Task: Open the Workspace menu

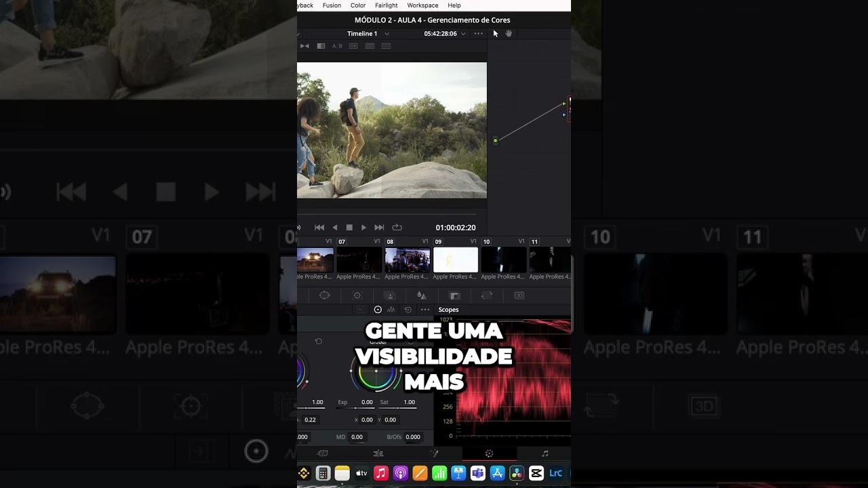Action: (x=422, y=5)
